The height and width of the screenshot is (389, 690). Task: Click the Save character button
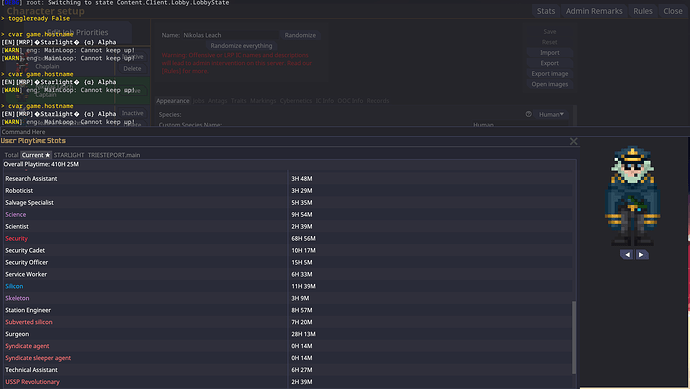tap(550, 32)
